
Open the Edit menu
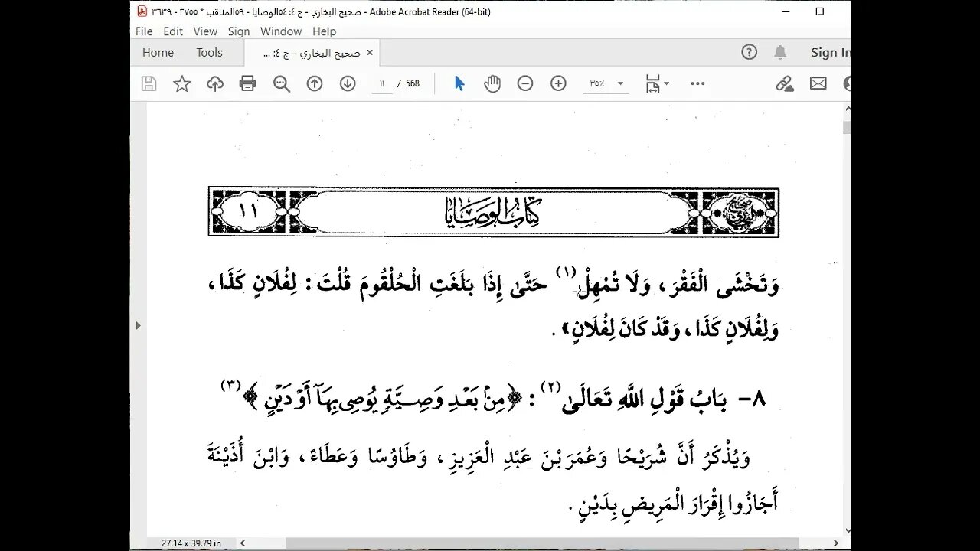point(173,31)
